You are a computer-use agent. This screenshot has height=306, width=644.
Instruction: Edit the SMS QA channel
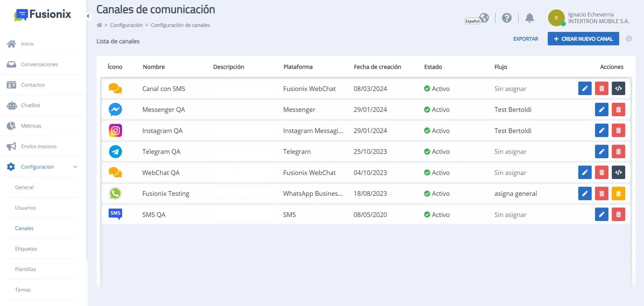tap(601, 214)
